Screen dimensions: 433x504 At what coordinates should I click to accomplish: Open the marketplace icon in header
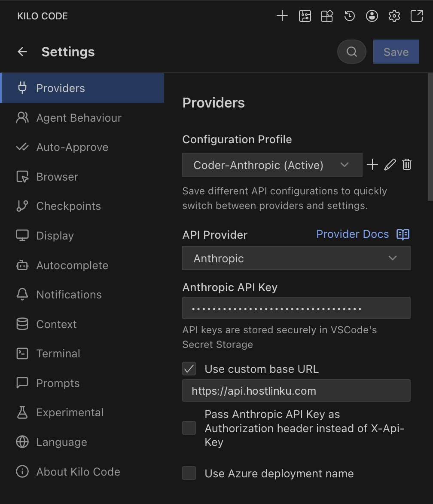(327, 16)
